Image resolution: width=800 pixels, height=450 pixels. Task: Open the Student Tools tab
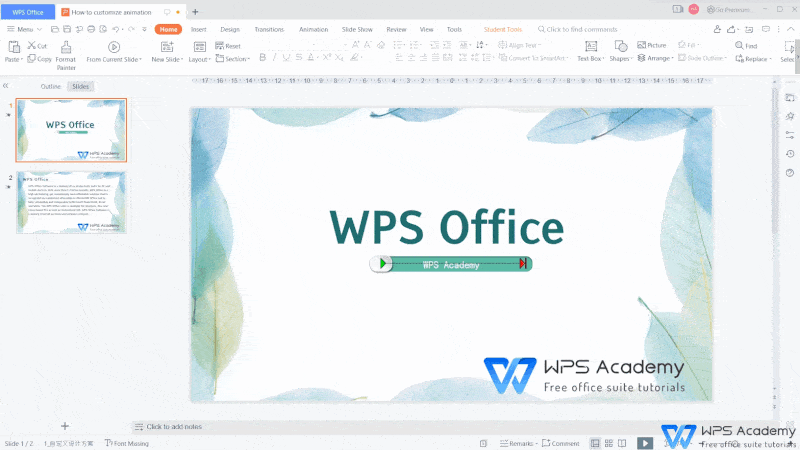(x=503, y=29)
